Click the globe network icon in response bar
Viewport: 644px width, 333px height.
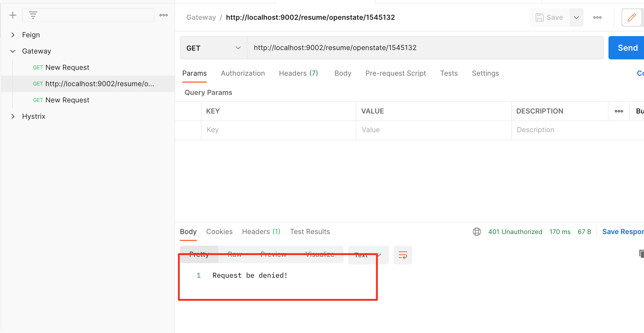click(477, 232)
